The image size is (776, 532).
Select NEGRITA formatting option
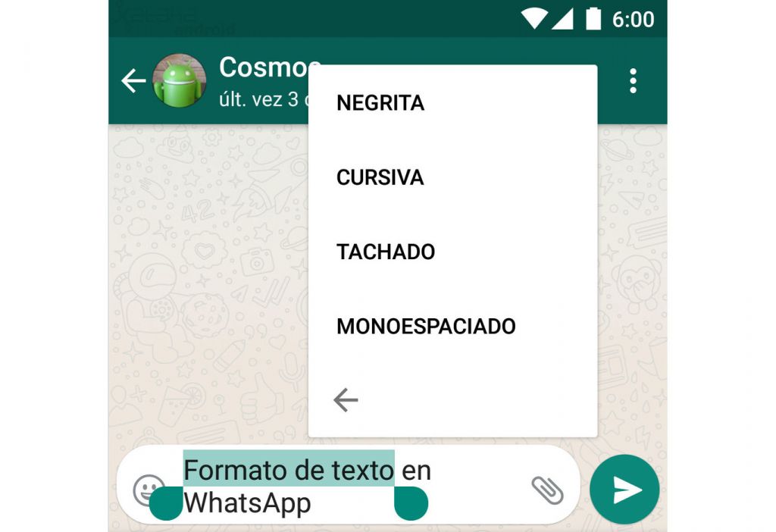(380, 103)
